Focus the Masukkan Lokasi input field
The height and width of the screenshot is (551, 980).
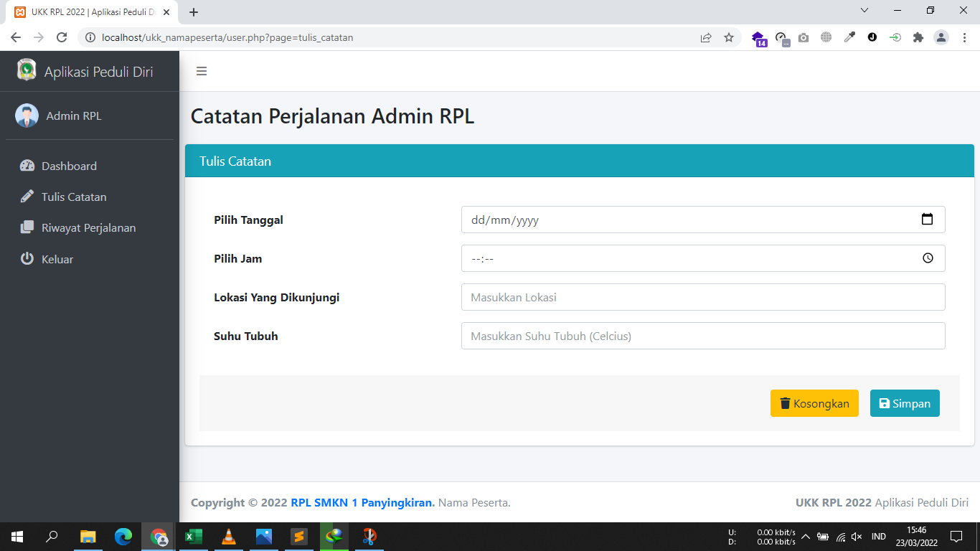(702, 297)
